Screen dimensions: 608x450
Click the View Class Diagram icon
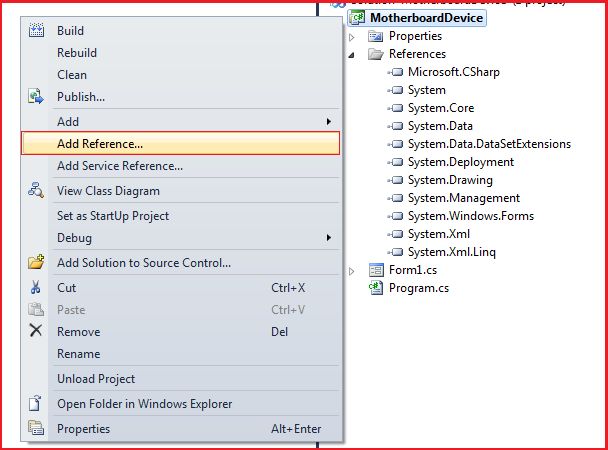pyautogui.click(x=36, y=190)
